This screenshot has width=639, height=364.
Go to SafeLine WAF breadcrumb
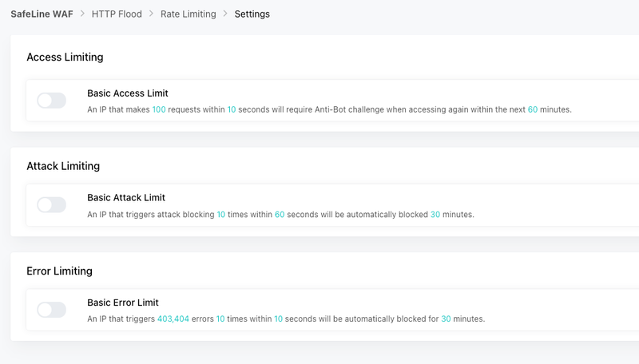point(42,14)
